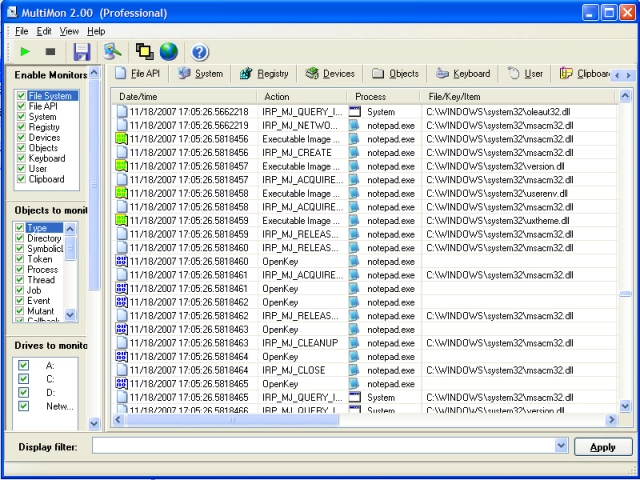The image size is (640, 480).
Task: Toggle the Clipboard monitor checkbox
Action: (21, 179)
